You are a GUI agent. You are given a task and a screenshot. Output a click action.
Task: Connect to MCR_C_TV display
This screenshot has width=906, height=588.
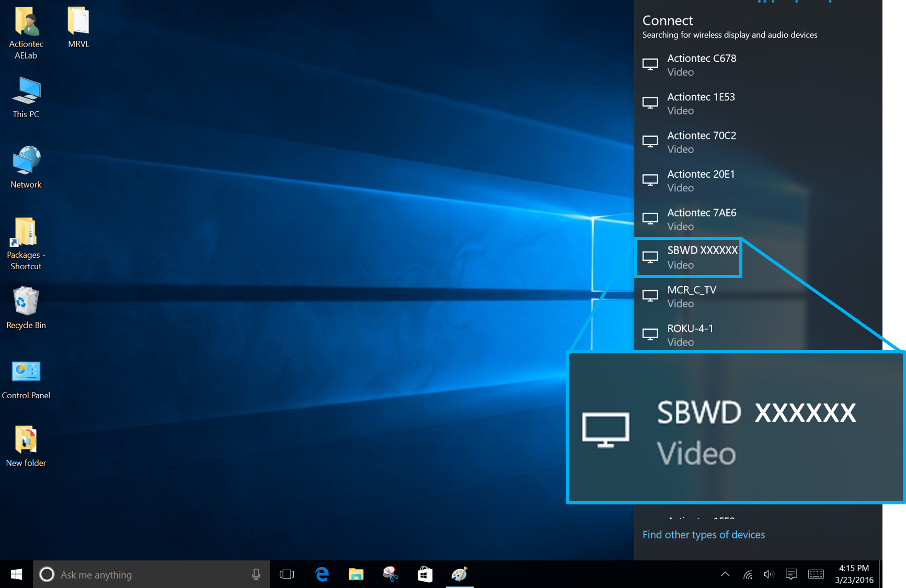(x=758, y=296)
